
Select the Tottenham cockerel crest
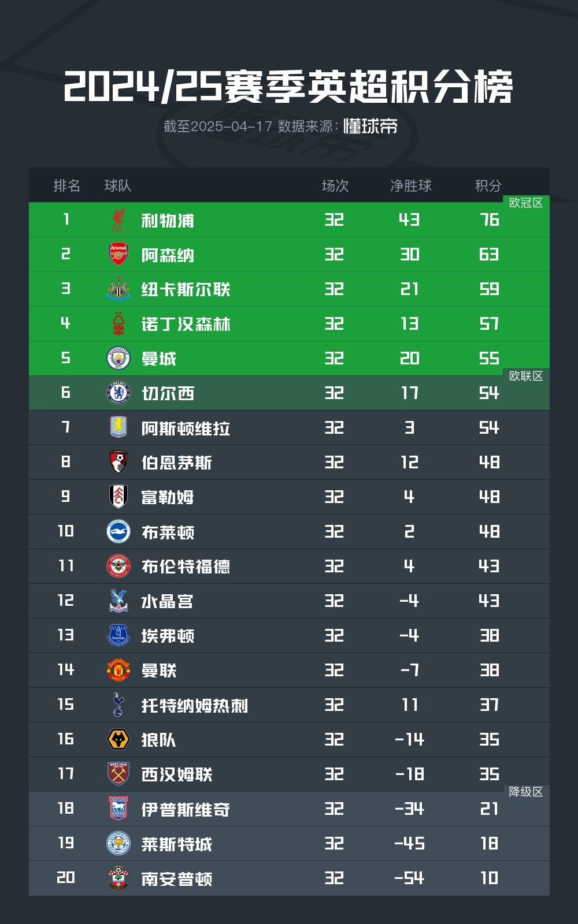pyautogui.click(x=118, y=705)
